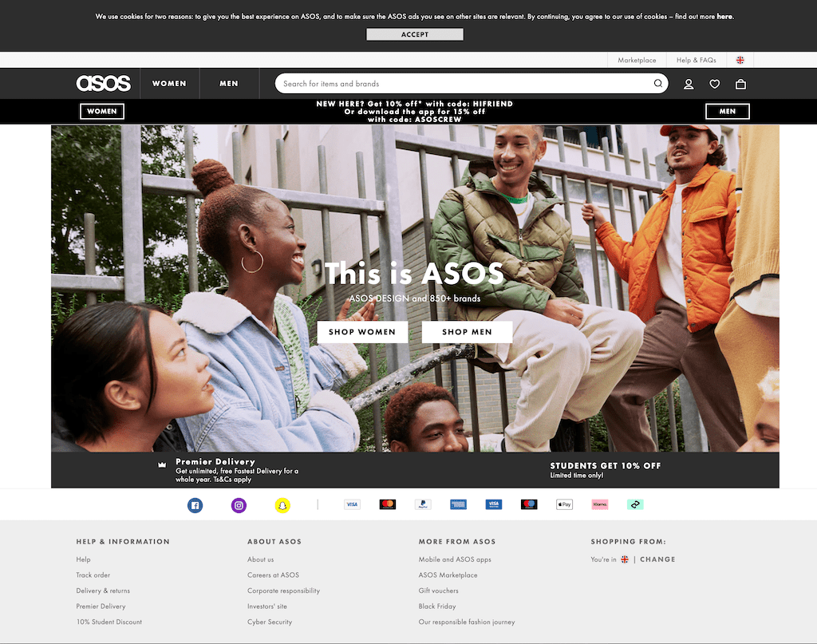This screenshot has width=817, height=644.
Task: Open Corporate responsibility link
Action: [283, 591]
